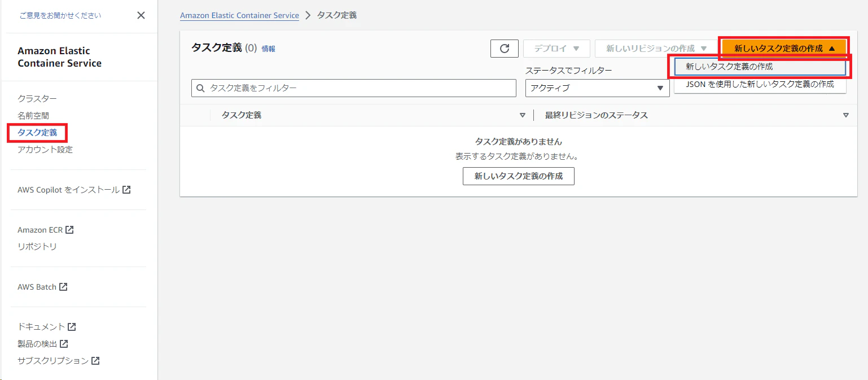This screenshot has height=380, width=868.
Task: Click external link icon beside ドキュメント
Action: point(72,327)
